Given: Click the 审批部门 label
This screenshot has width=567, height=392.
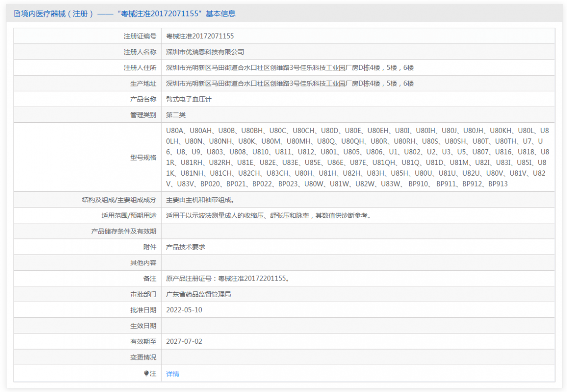Looking at the screenshot, I should [x=143, y=294].
